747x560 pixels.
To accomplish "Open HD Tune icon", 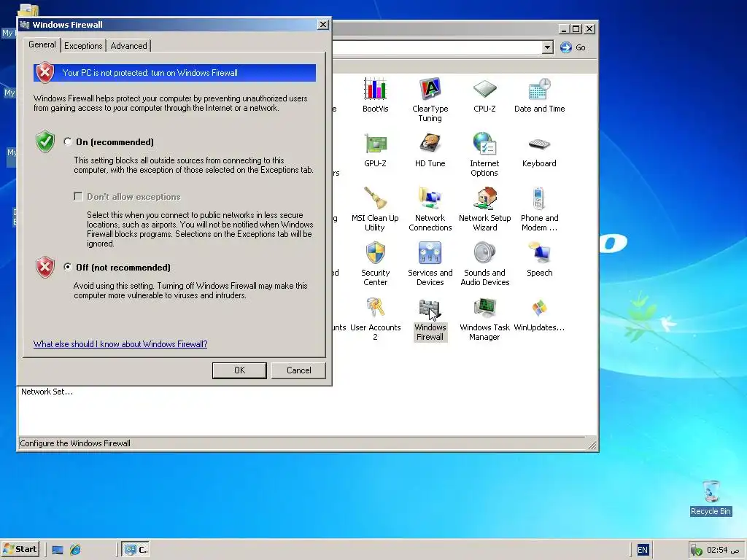I will pos(430,150).
